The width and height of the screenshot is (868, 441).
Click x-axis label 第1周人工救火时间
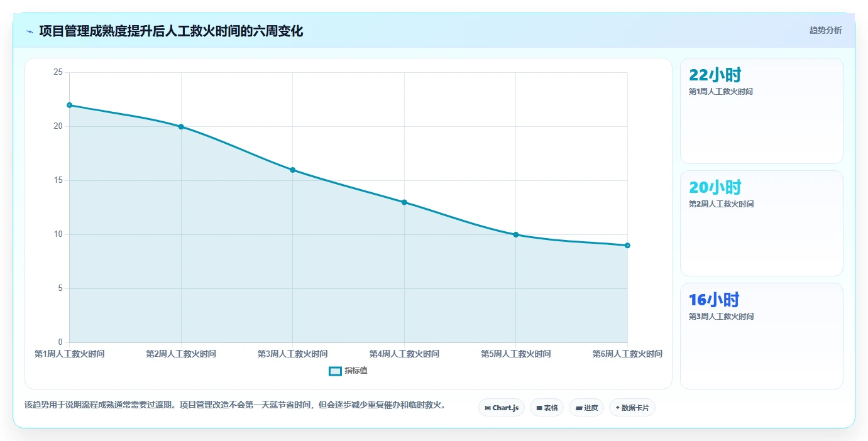[70, 354]
